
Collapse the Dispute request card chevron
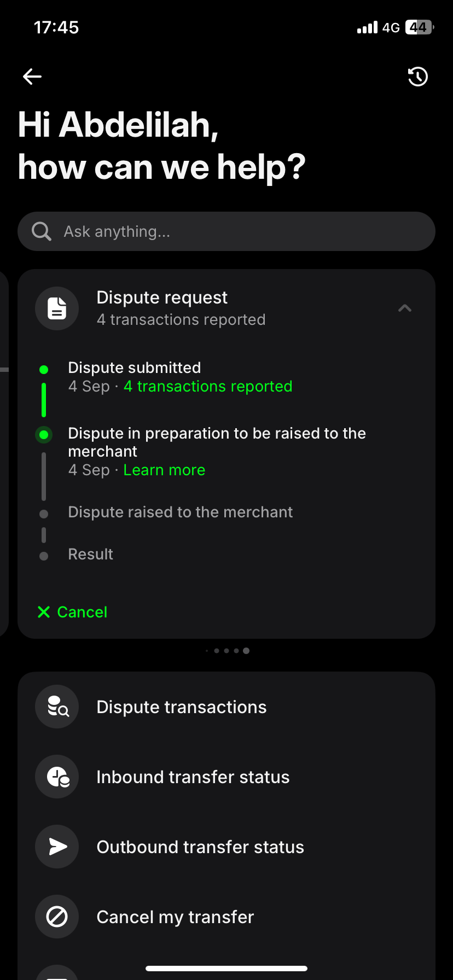pyautogui.click(x=405, y=308)
